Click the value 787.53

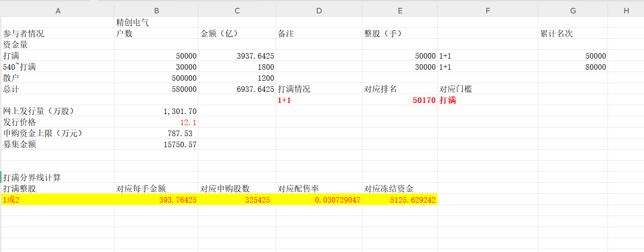click(x=156, y=133)
